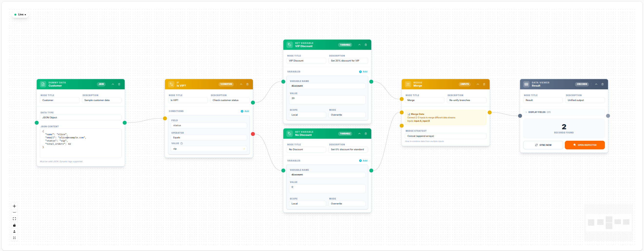
Task: Click the fit-view frame icon in toolbar
Action: [14, 219]
